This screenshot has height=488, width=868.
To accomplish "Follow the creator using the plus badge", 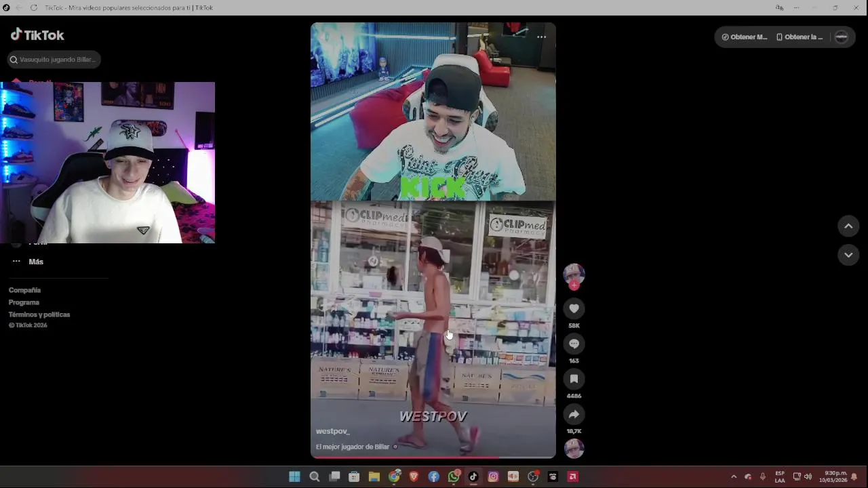I will click(574, 285).
